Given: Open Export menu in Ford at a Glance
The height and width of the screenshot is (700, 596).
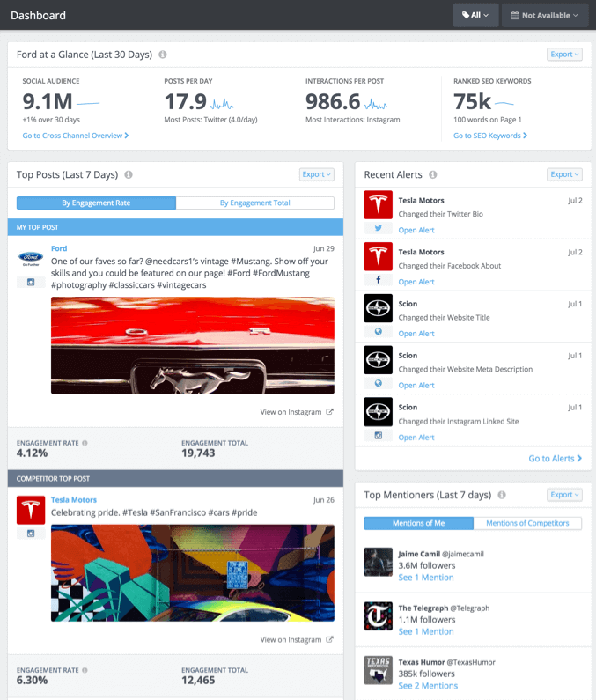Looking at the screenshot, I should coord(564,54).
